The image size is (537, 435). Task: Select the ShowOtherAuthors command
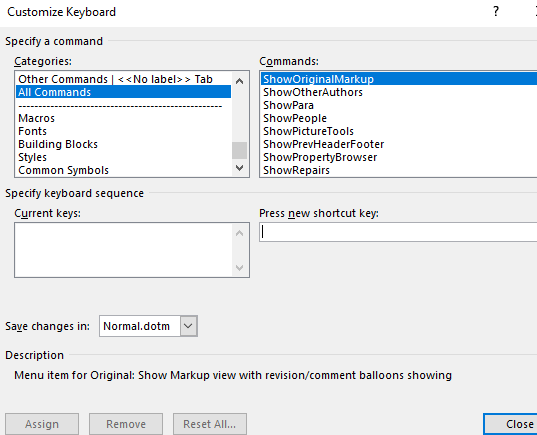pos(399,92)
